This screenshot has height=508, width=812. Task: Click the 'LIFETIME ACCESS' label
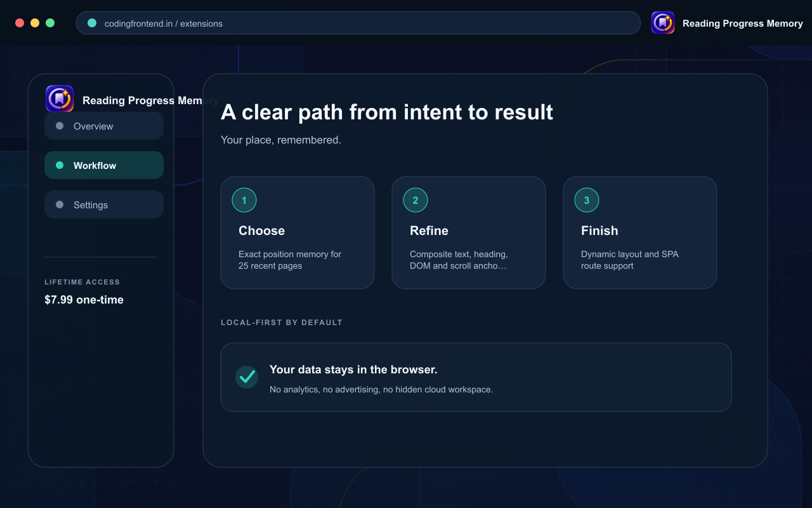[x=82, y=282]
